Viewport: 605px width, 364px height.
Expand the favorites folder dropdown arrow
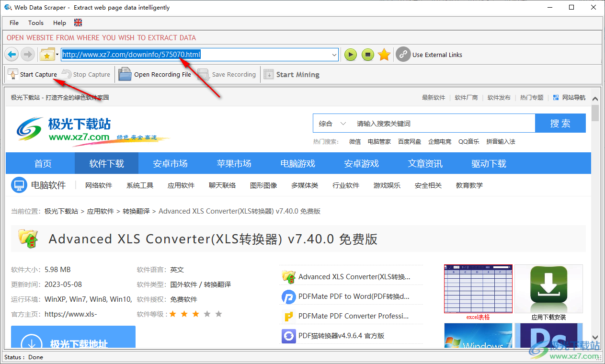(x=57, y=55)
